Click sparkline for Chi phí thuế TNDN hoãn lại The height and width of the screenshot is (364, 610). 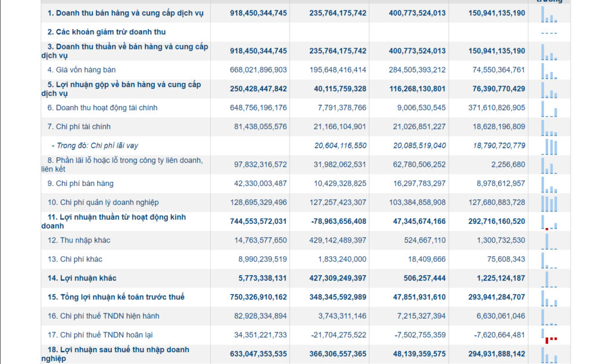549,336
